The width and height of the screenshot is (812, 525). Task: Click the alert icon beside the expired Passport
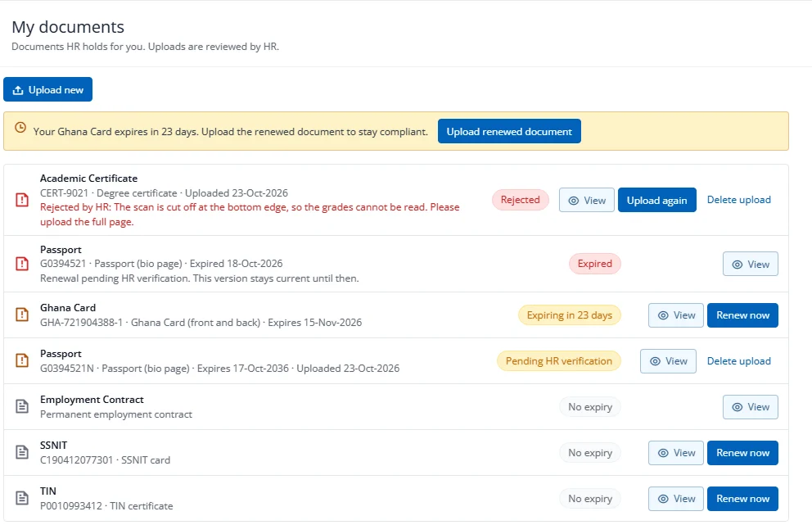[x=22, y=264]
